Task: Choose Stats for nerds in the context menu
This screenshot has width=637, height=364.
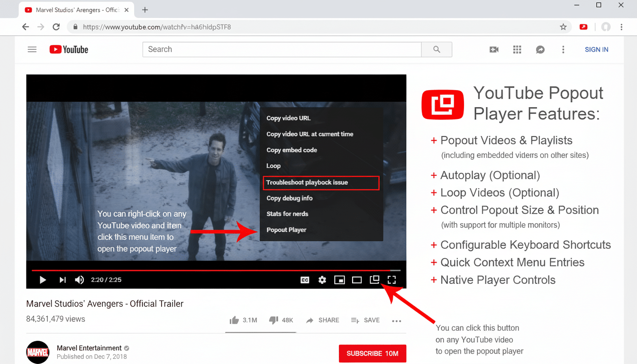Action: point(287,214)
